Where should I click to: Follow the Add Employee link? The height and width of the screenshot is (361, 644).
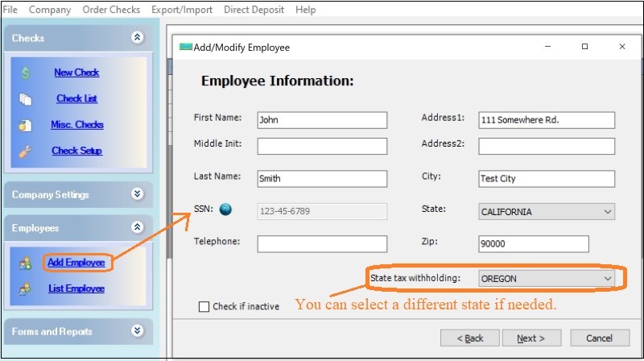tap(76, 263)
